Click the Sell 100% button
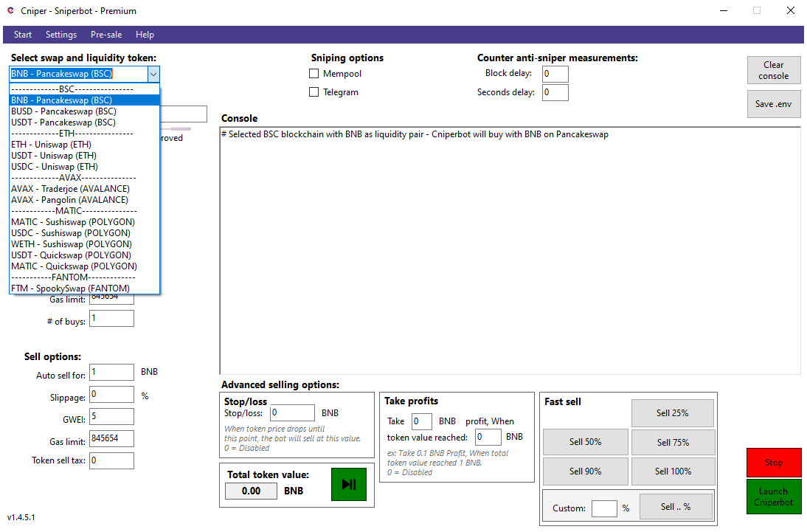807x532 pixels. pos(673,471)
